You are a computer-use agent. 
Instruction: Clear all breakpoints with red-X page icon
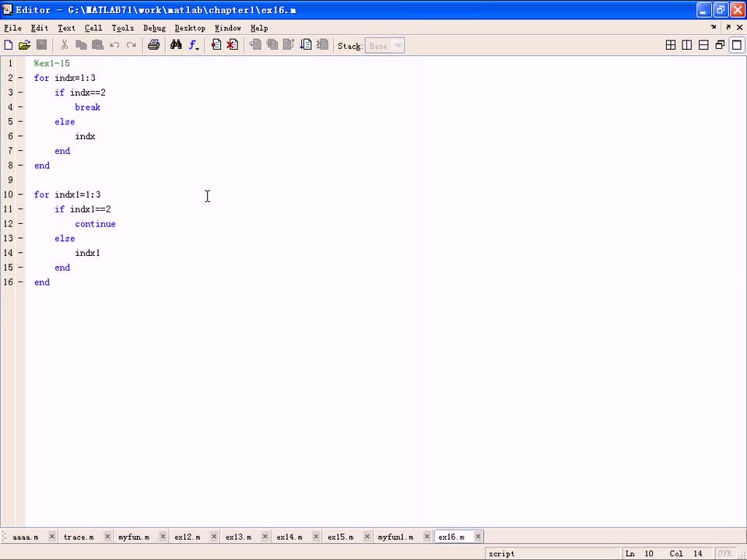(233, 45)
